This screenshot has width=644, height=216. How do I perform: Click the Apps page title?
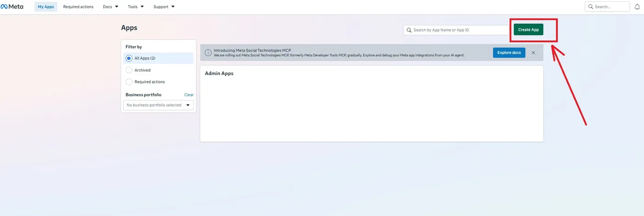point(129,28)
